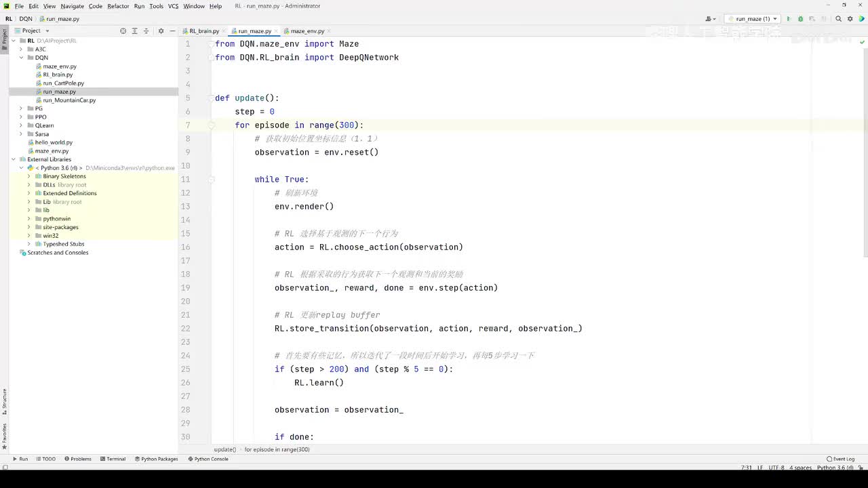This screenshot has width=868, height=488.
Task: Click the 4 spaces indent status widget
Action: click(801, 468)
